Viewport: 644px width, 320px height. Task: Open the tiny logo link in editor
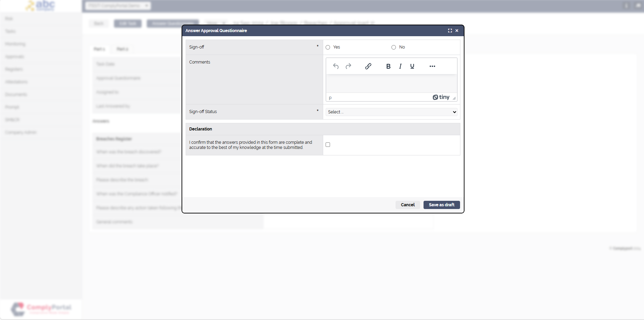(x=441, y=97)
